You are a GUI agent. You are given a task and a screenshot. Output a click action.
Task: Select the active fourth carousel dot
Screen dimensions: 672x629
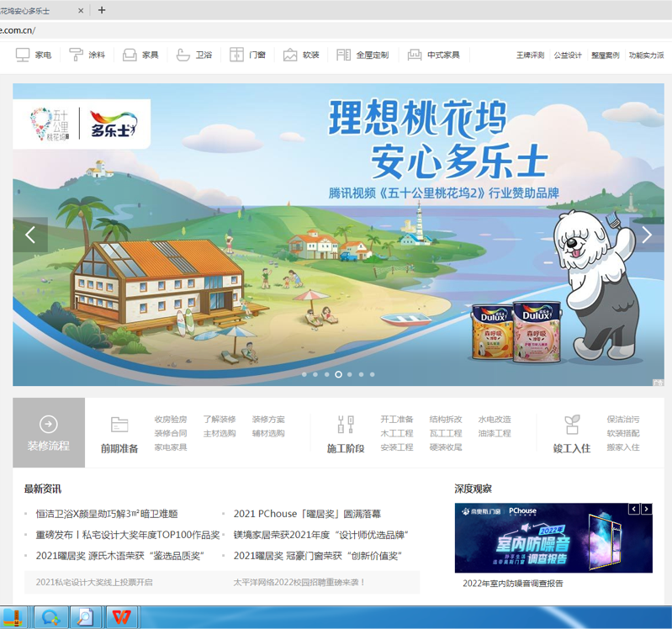pyautogui.click(x=339, y=374)
